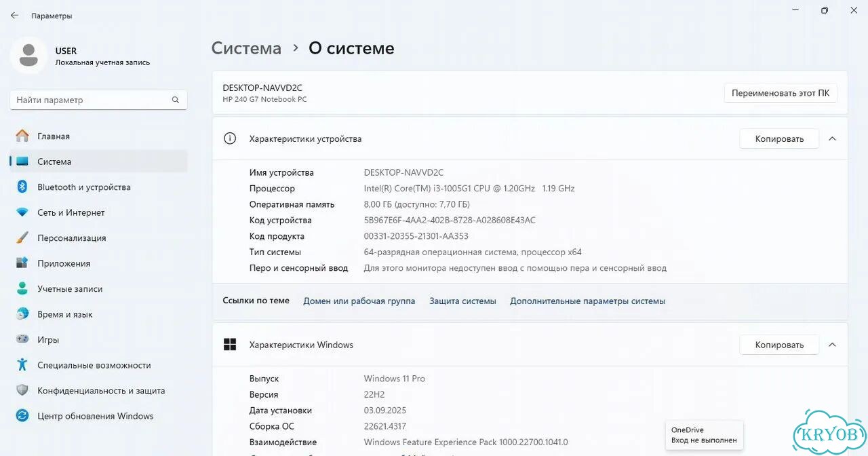868x456 pixels.
Task: Open the Учетные записи person icon
Action: point(22,288)
